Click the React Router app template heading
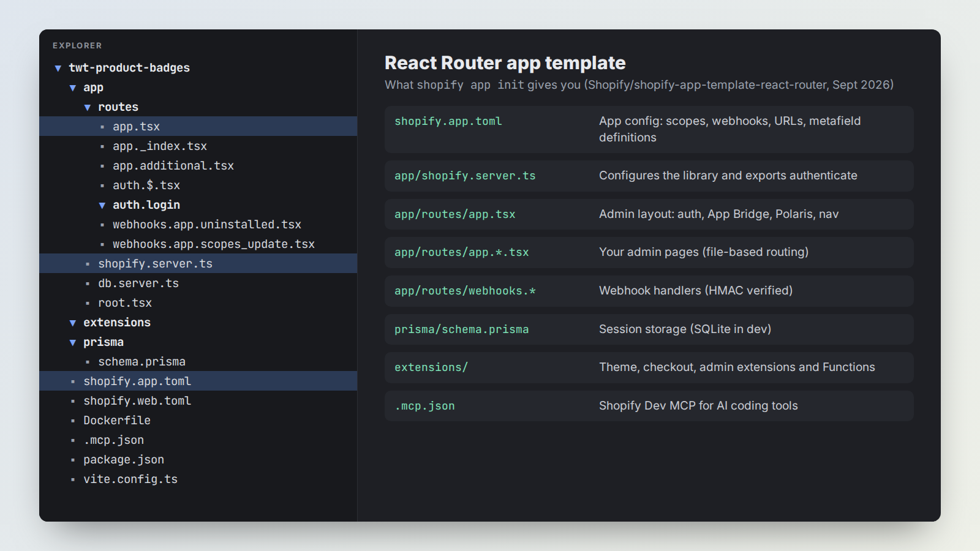The image size is (980, 551). point(505,63)
